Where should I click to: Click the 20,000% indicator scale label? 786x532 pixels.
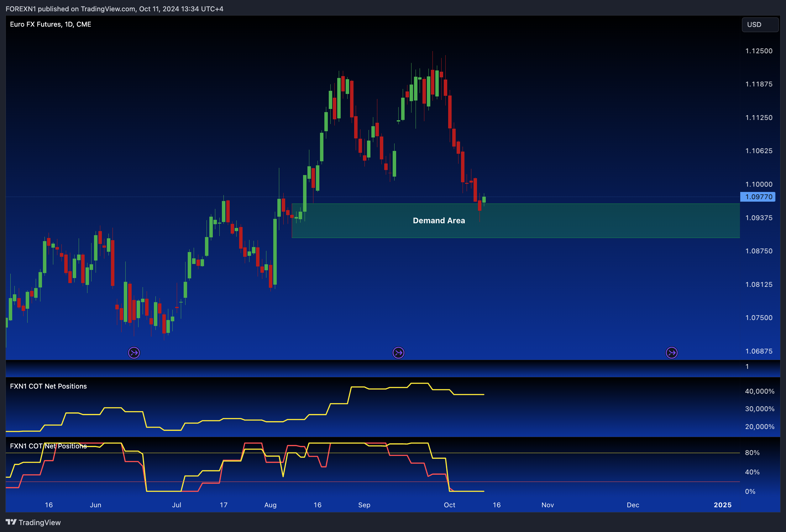click(760, 426)
